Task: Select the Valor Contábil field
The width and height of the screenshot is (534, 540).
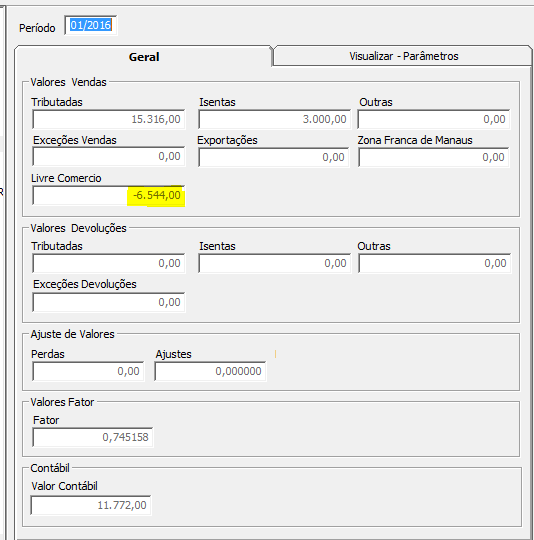Action: [91, 505]
